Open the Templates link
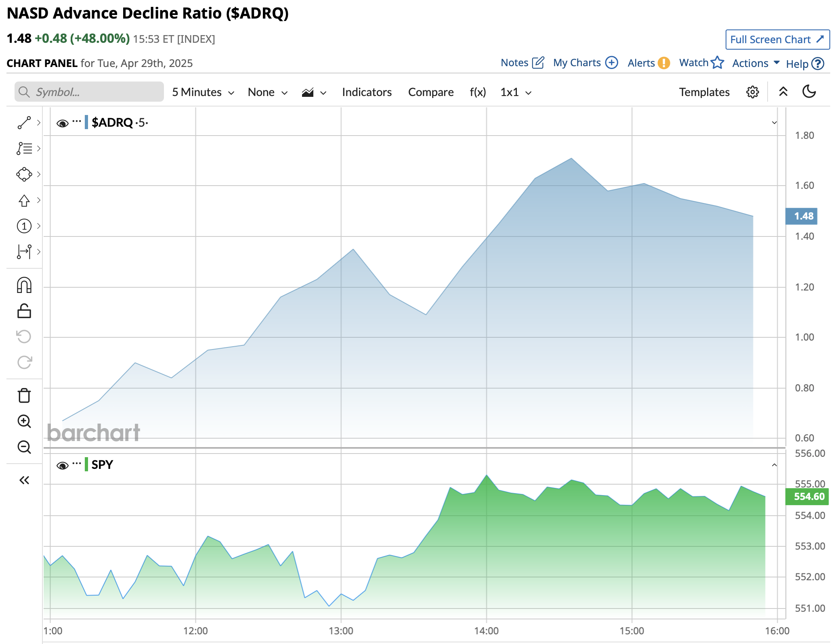 click(x=704, y=92)
